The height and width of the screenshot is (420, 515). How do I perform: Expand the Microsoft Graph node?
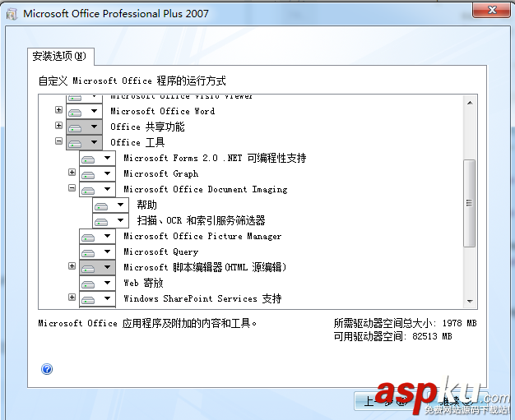[x=72, y=173]
